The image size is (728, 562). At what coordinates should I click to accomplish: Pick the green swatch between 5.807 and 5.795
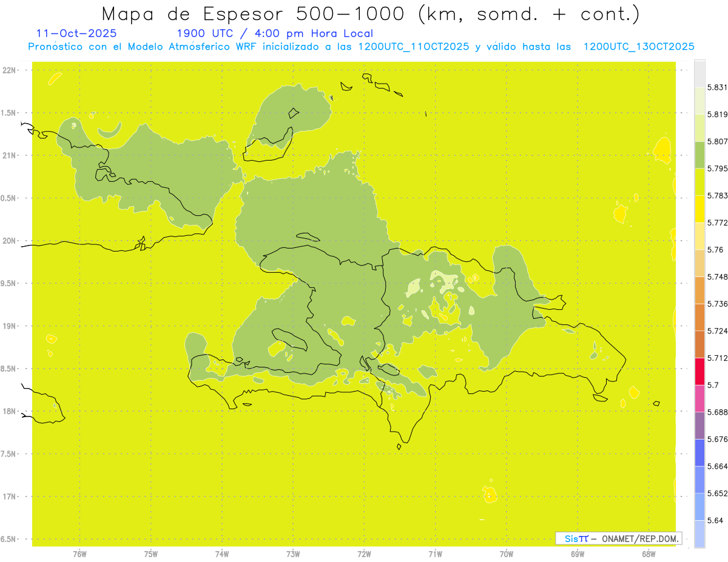point(699,155)
